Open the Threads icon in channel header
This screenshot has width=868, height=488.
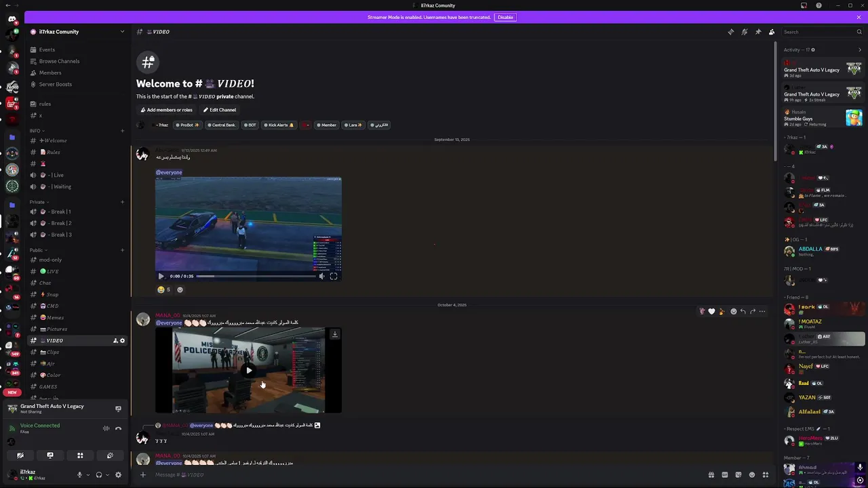(730, 32)
